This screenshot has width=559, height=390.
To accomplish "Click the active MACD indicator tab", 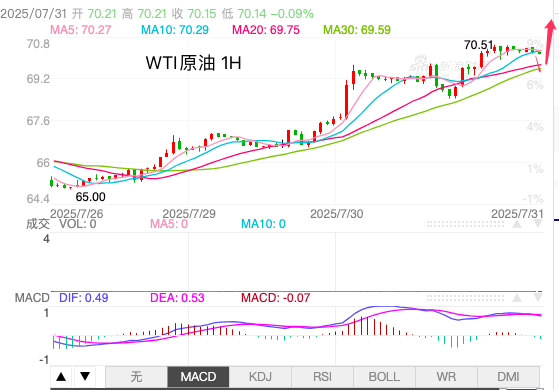I will coord(198,377).
